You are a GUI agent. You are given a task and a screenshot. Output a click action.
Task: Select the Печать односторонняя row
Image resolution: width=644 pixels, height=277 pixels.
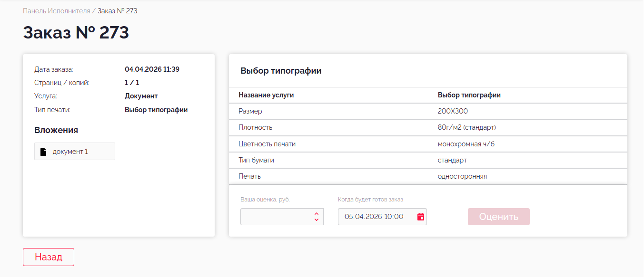428,176
